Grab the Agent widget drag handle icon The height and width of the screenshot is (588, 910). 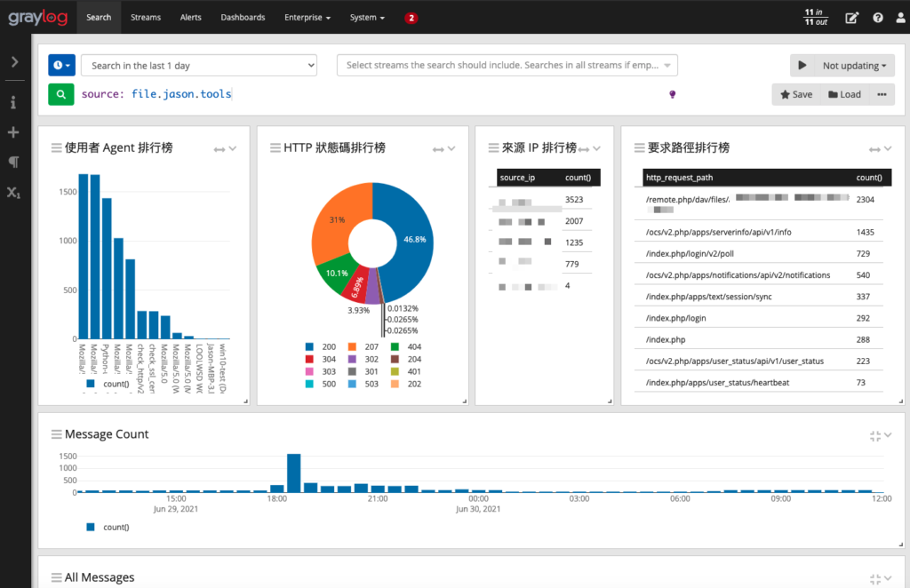[x=56, y=147]
